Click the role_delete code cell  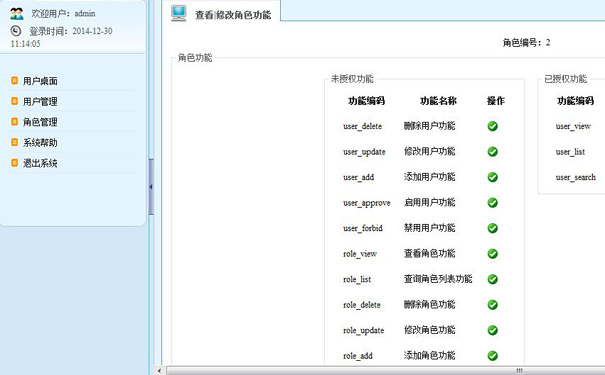362,305
